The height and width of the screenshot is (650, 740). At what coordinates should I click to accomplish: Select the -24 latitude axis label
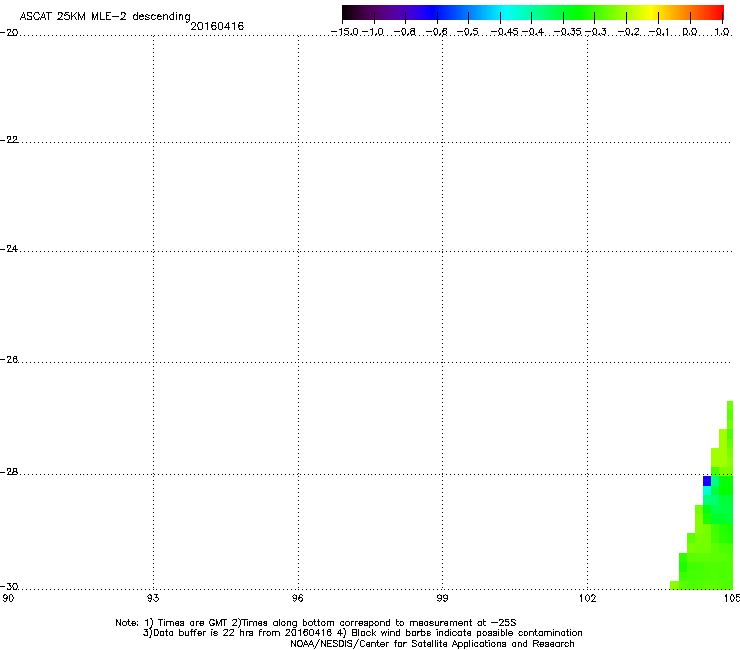point(9,249)
